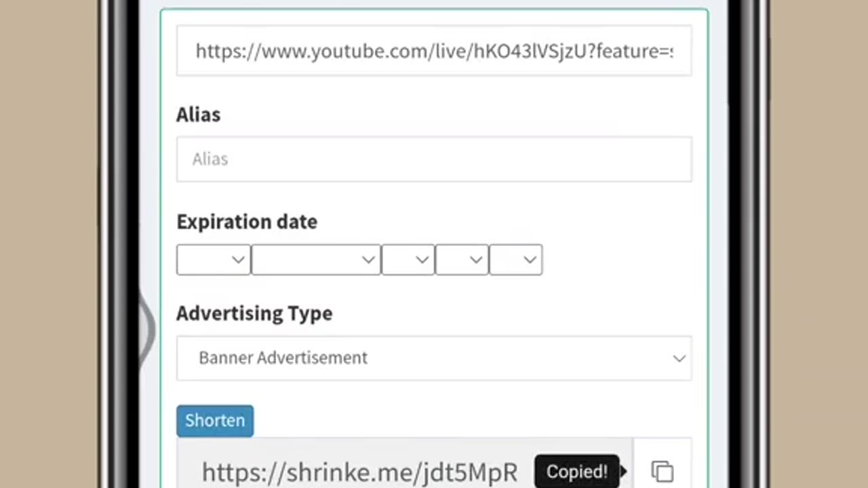This screenshot has height=488, width=868.
Task: Click the Advertising Type label
Action: tap(254, 313)
